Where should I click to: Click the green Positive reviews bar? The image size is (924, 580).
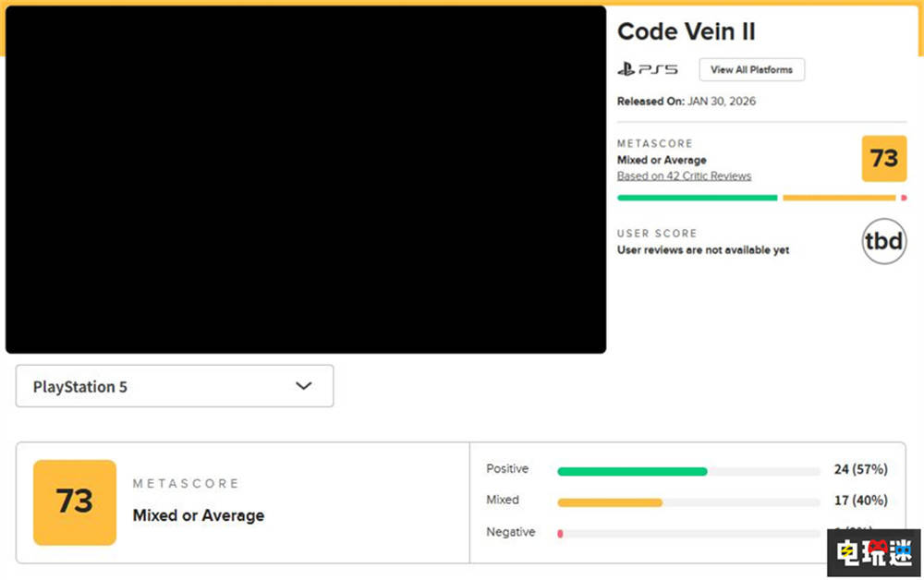(632, 471)
